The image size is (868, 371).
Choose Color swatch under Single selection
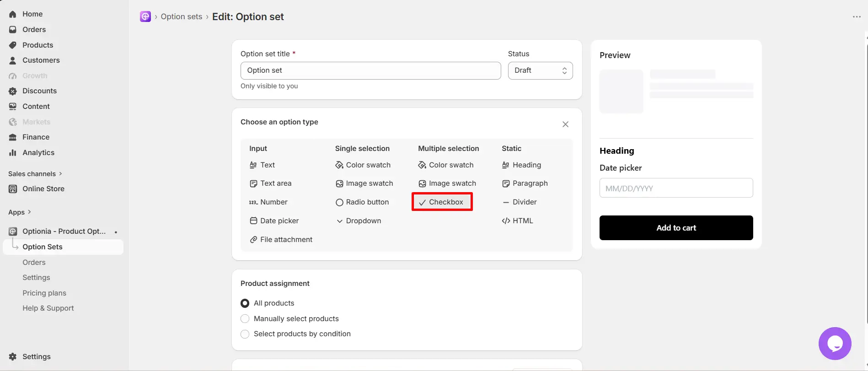click(x=363, y=165)
